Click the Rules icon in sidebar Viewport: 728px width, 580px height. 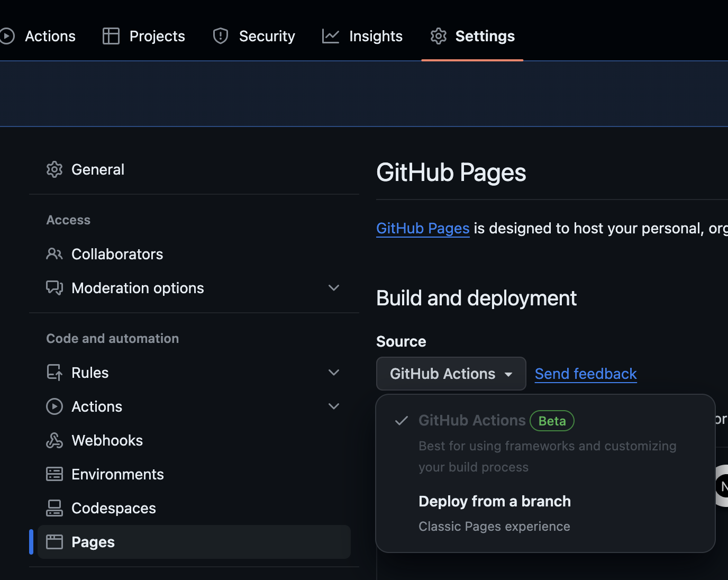coord(54,373)
